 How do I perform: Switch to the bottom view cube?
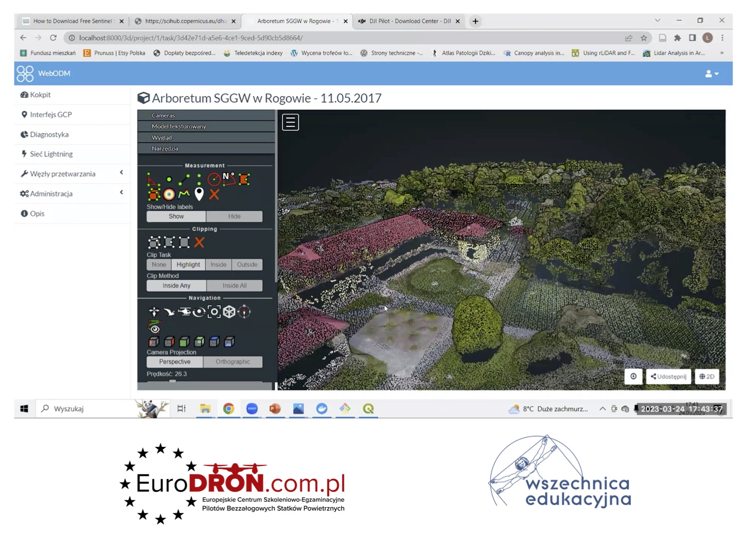tap(229, 341)
